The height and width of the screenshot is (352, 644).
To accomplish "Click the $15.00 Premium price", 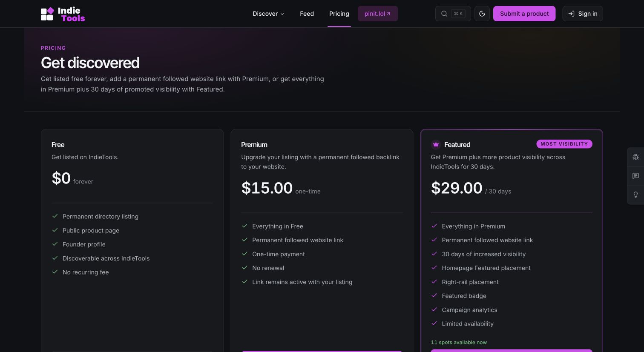I will pos(267,188).
